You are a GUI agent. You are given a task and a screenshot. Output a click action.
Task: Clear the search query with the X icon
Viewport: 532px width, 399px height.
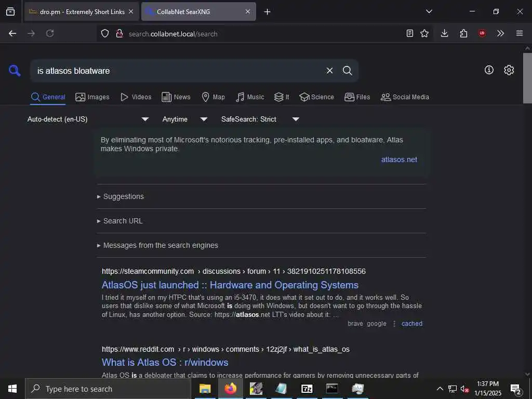pyautogui.click(x=329, y=71)
